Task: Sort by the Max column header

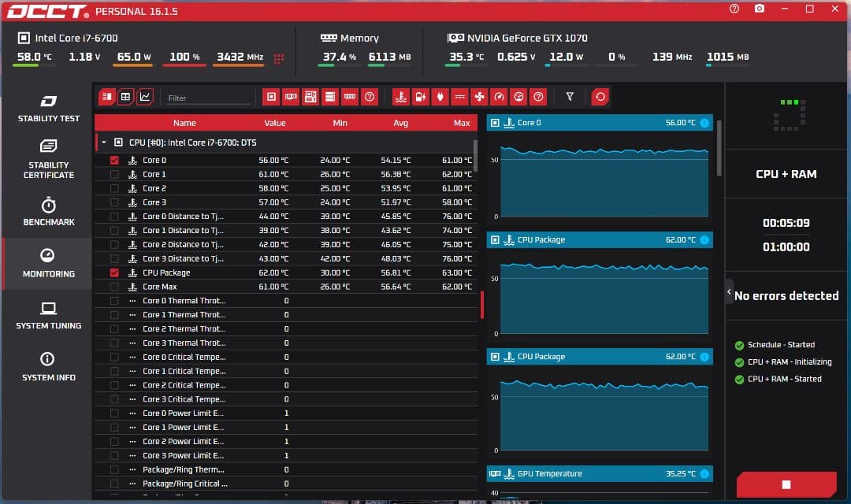Action: (x=462, y=123)
